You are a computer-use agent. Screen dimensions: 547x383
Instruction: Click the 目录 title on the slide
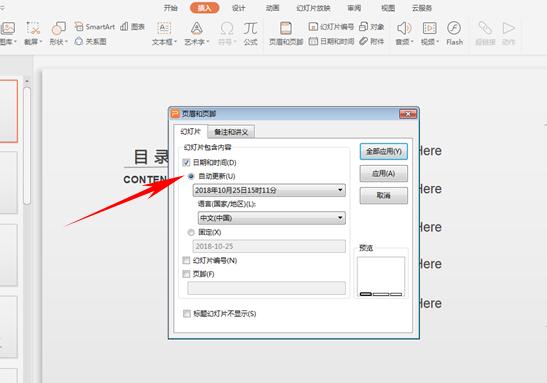pos(151,157)
